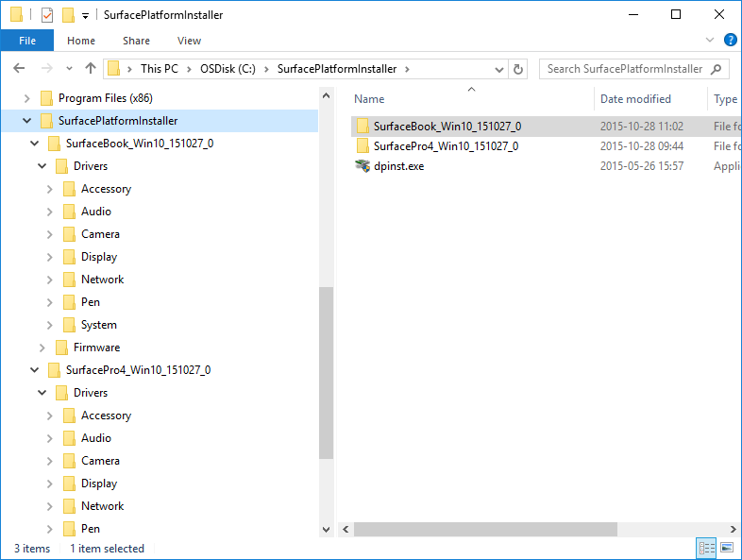This screenshot has height=560, width=742.
Task: Click date 2015-05-26 15:57 cell
Action: [642, 166]
